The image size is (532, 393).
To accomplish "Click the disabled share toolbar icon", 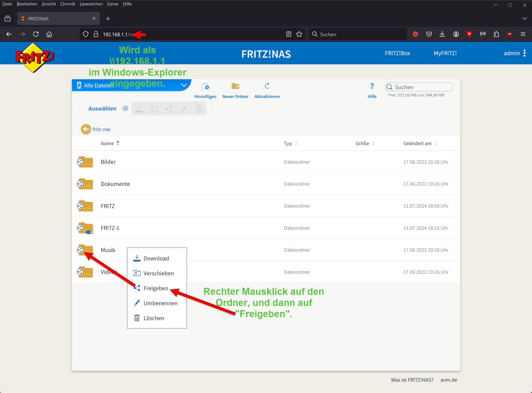I will [169, 109].
